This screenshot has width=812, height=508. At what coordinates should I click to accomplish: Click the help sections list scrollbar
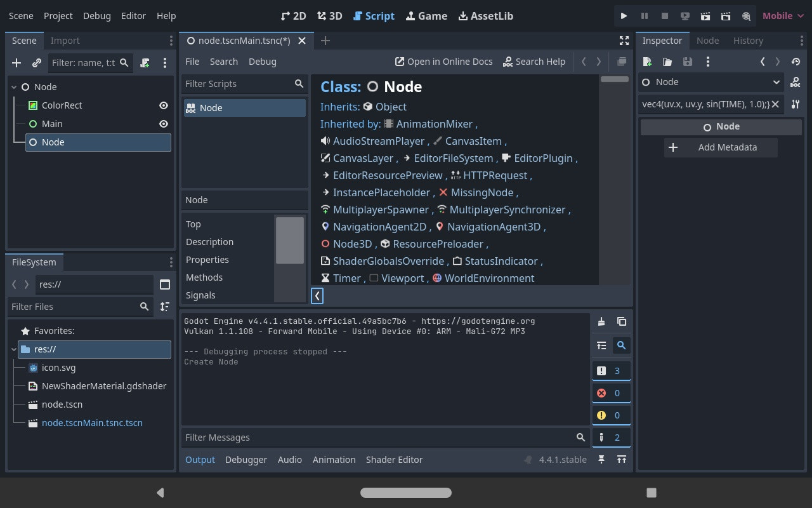[x=290, y=240]
